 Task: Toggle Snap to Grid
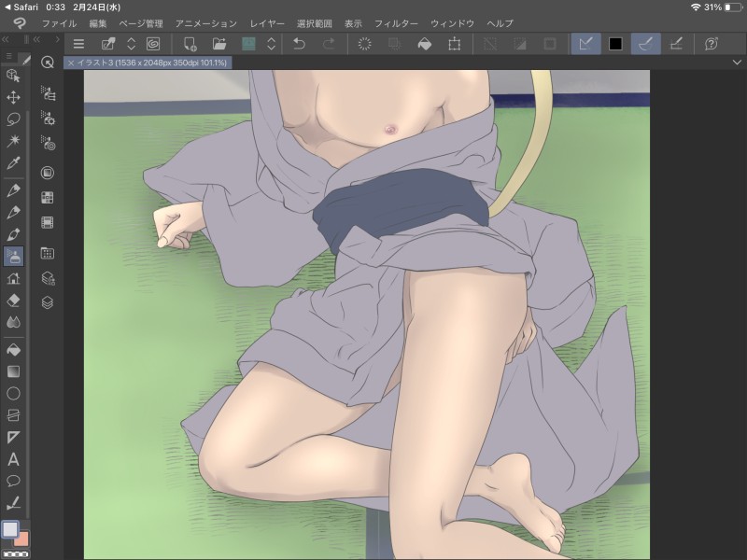[x=676, y=44]
